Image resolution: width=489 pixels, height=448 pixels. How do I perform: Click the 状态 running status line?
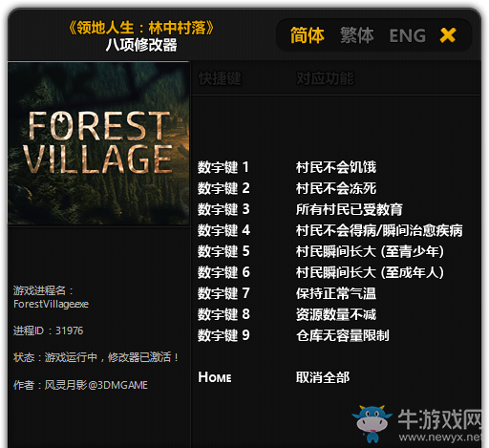coord(96,357)
